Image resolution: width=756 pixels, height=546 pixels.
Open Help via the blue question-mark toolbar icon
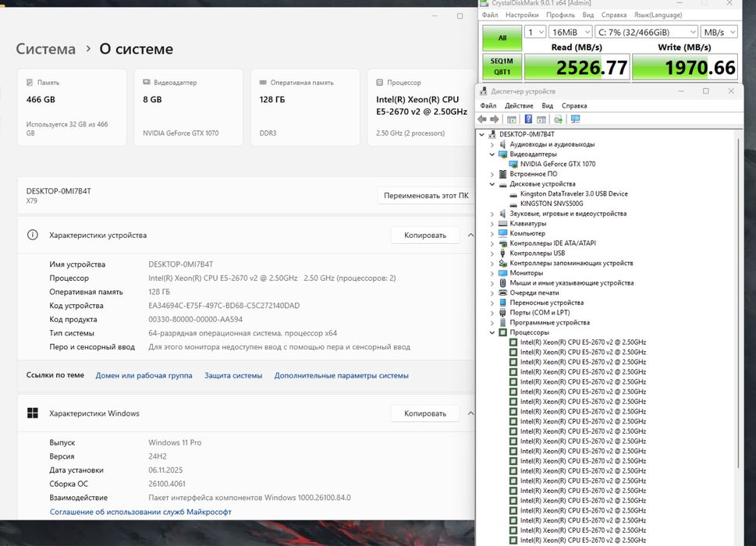(528, 119)
